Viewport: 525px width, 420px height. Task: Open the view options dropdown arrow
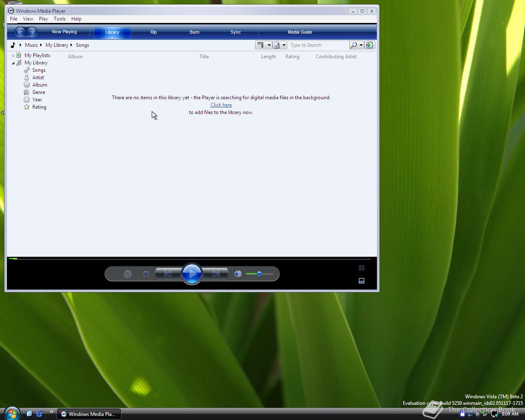284,45
